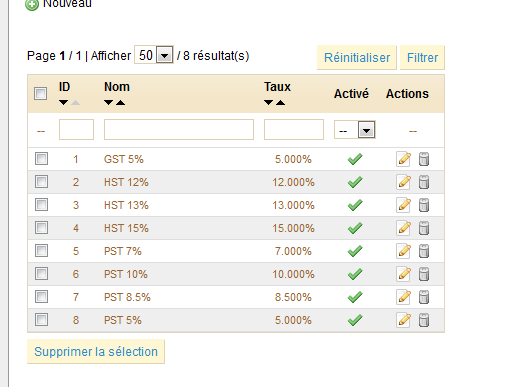Delete the PST 8.5% tax
The height and width of the screenshot is (387, 518).
[424, 297]
